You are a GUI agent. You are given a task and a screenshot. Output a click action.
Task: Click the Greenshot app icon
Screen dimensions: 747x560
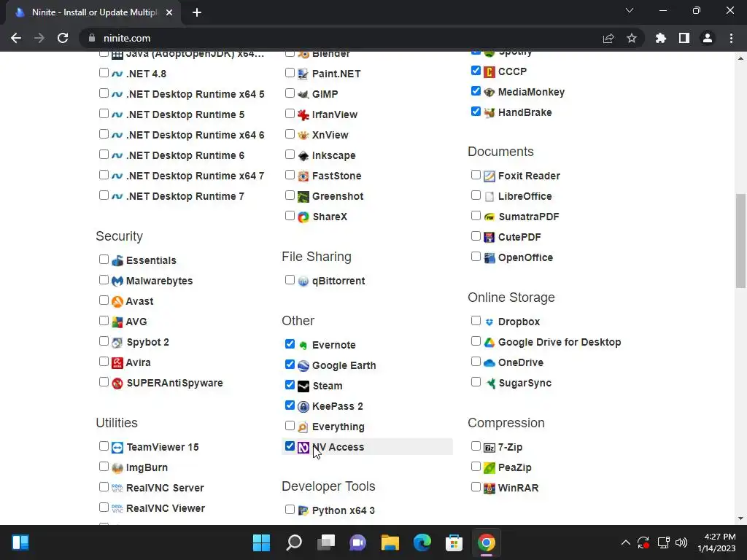pyautogui.click(x=303, y=197)
